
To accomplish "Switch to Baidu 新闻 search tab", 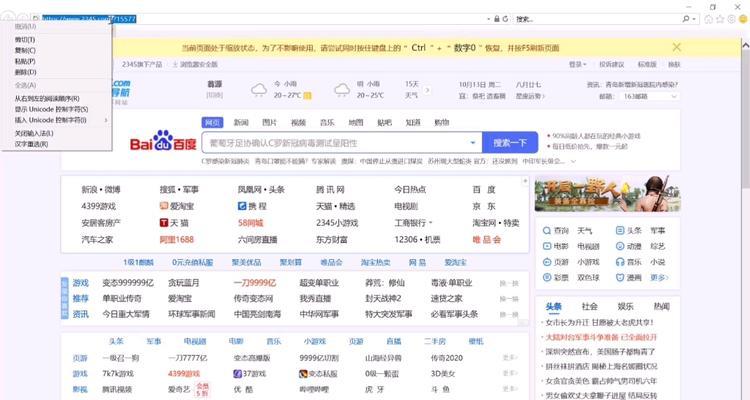I will pos(241,122).
